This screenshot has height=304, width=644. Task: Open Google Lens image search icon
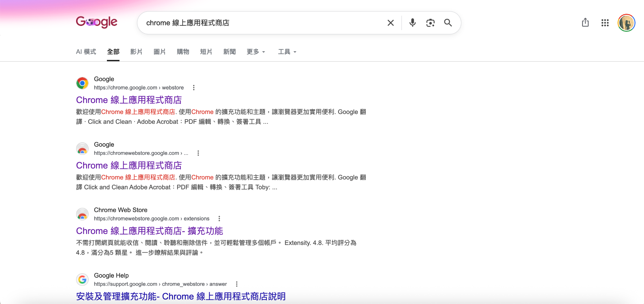pyautogui.click(x=430, y=23)
